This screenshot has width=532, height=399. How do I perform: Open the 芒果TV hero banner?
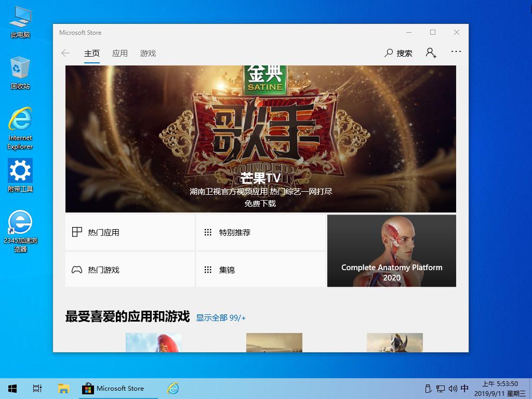261,139
